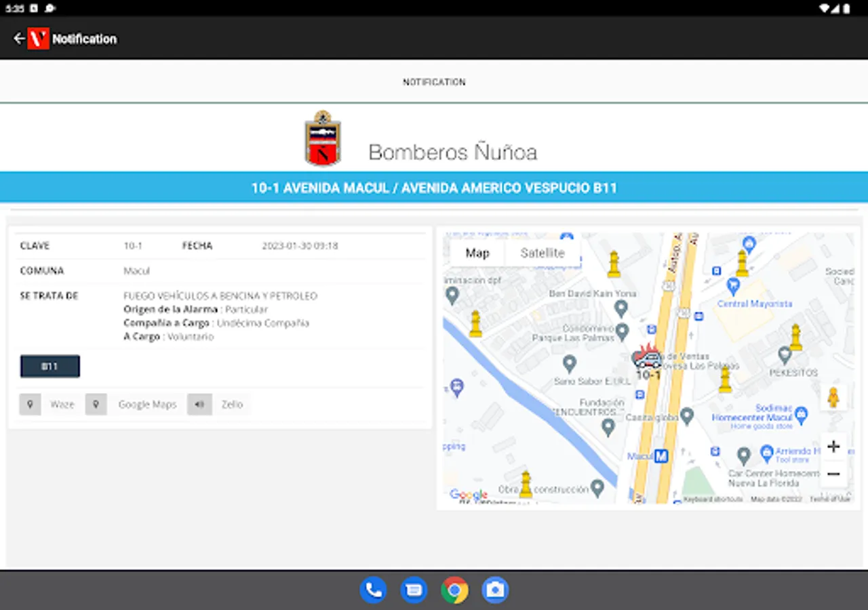Tap the Macul metro station icon
868x610 pixels.
coord(661,456)
